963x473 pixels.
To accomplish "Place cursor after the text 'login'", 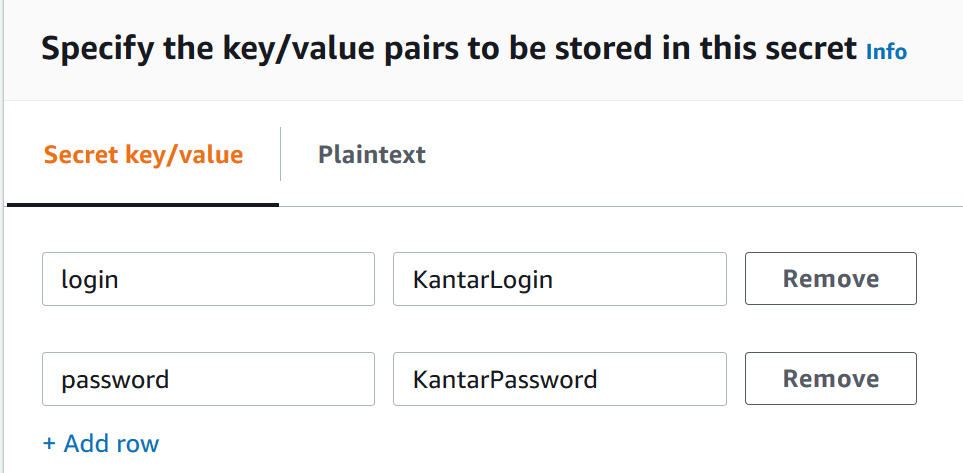I will click(x=121, y=279).
